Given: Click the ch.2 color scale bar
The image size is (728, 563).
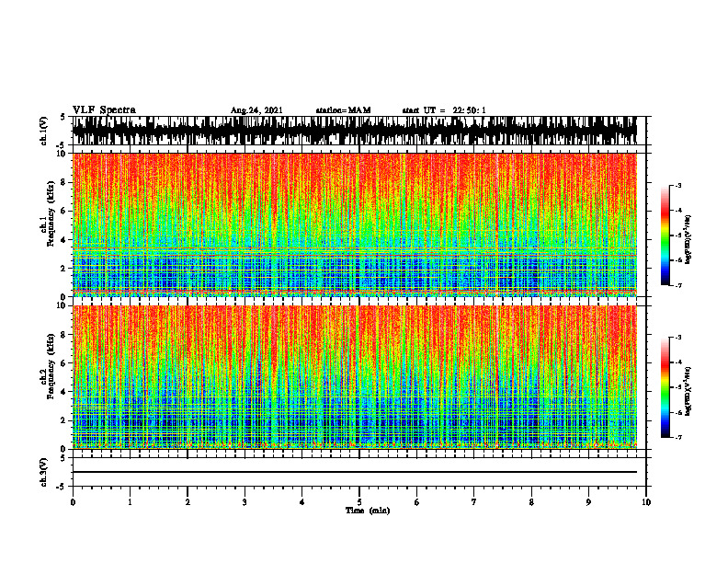Looking at the screenshot, I should click(x=665, y=387).
